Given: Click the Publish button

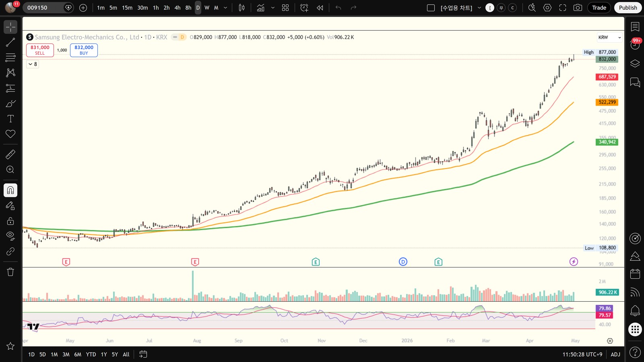Looking at the screenshot, I should [628, 8].
